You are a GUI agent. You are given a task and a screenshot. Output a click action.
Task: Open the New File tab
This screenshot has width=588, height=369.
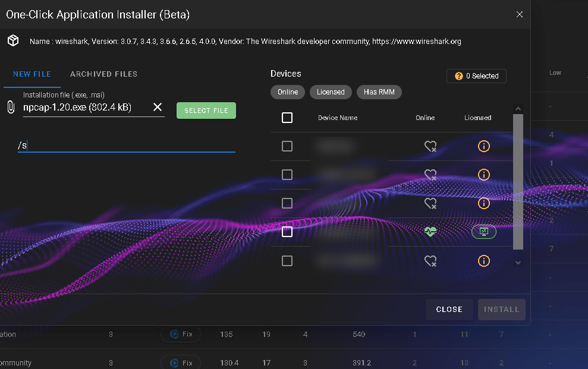(x=32, y=74)
